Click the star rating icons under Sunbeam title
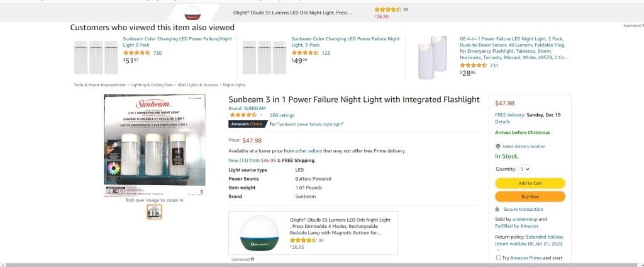Viewport: 644px width, 267px height. point(243,115)
